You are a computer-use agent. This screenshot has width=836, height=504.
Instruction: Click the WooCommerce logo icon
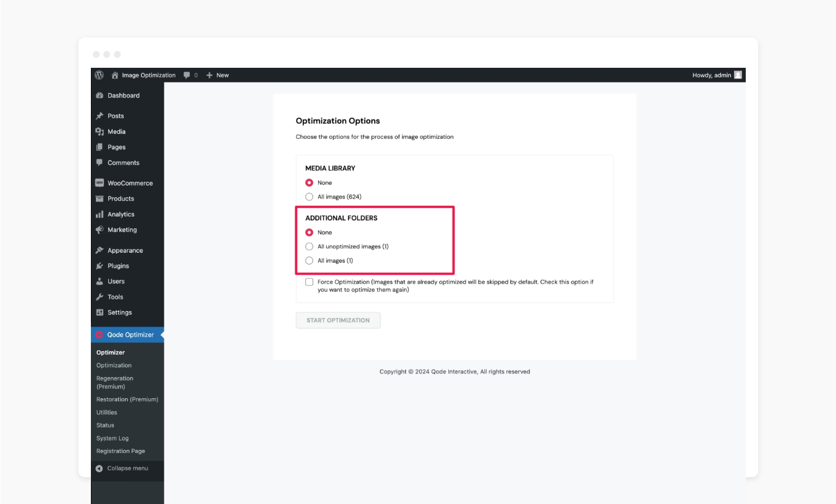coord(99,183)
